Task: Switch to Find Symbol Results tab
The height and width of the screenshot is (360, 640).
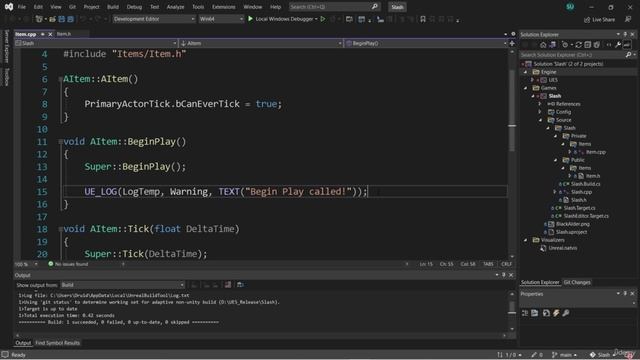Action: (58, 343)
